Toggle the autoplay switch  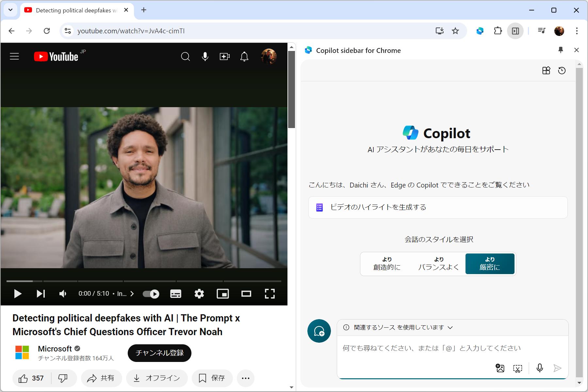pyautogui.click(x=151, y=294)
